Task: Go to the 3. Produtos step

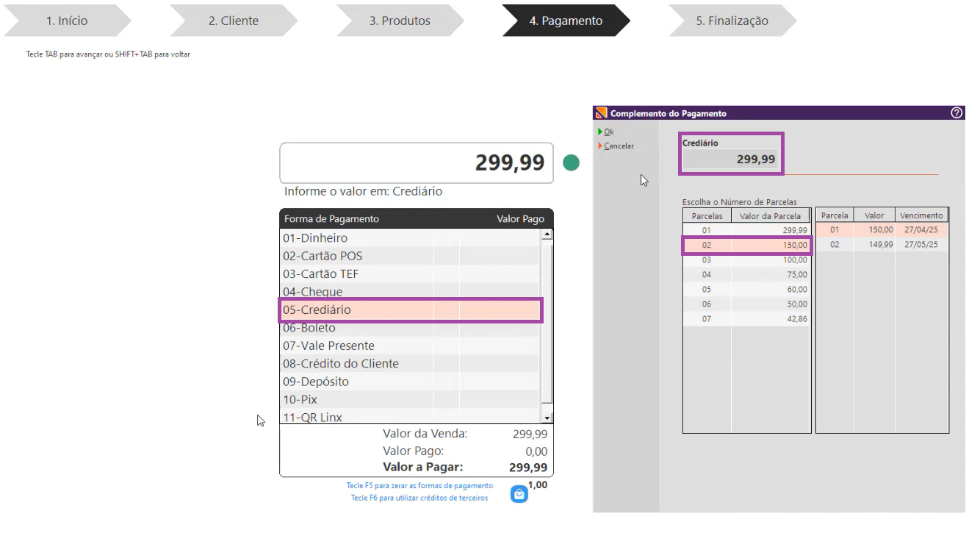Action: click(400, 21)
